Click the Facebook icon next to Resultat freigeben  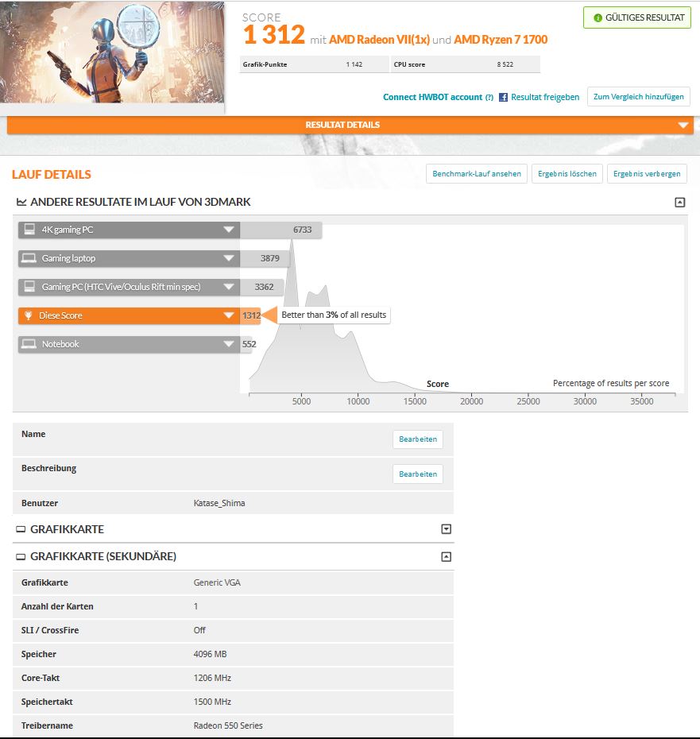(503, 97)
